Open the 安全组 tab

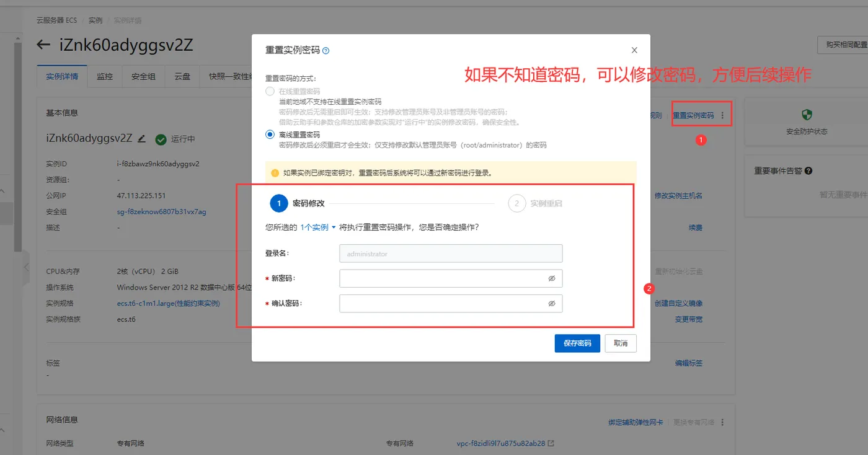pyautogui.click(x=143, y=77)
